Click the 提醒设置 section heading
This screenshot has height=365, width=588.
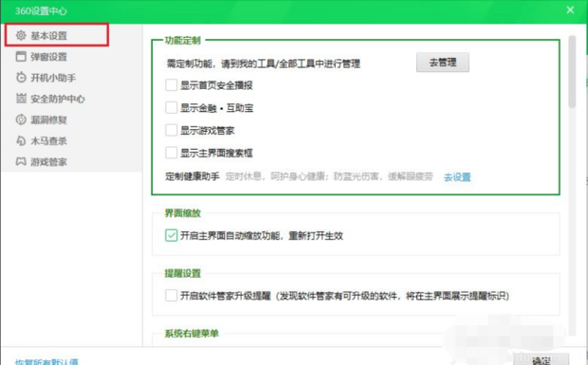point(183,273)
